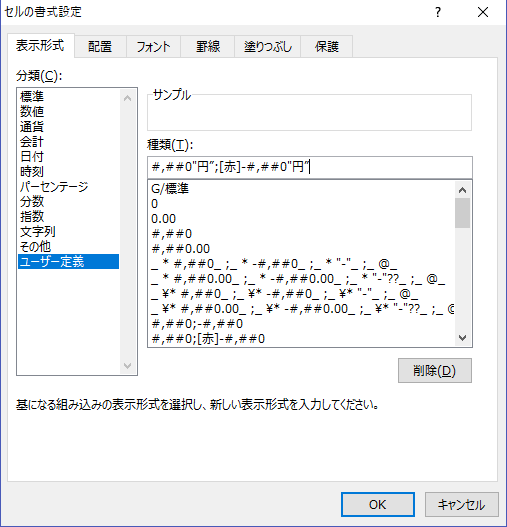507x527 pixels.
Task: Confirm with the OK button
Action: pos(378,504)
